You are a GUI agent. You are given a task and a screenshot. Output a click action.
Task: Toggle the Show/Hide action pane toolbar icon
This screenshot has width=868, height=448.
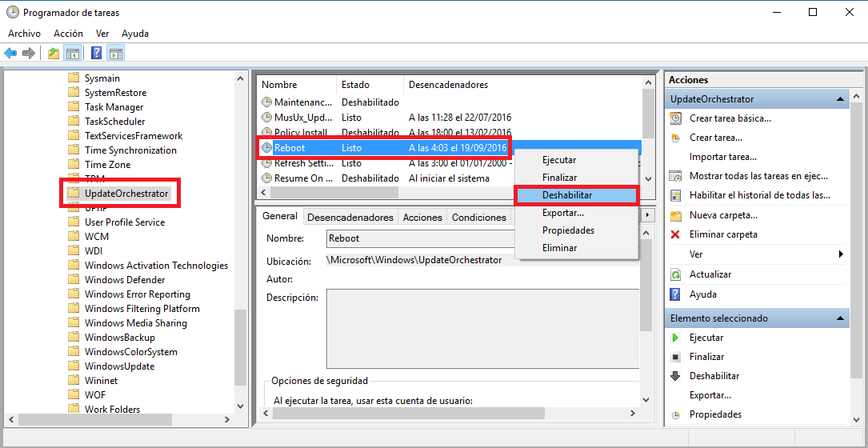click(115, 53)
